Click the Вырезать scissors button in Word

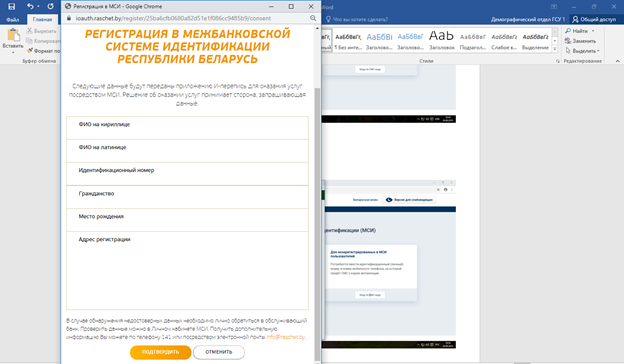tap(42, 31)
